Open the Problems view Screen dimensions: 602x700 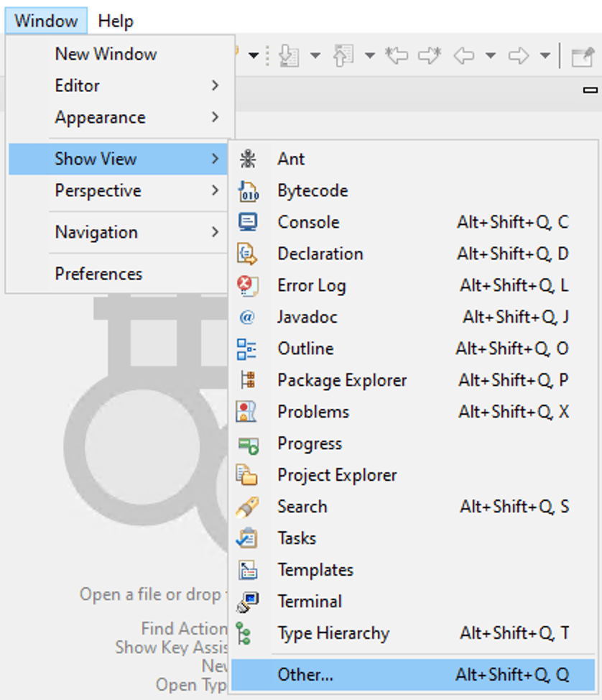(x=312, y=412)
